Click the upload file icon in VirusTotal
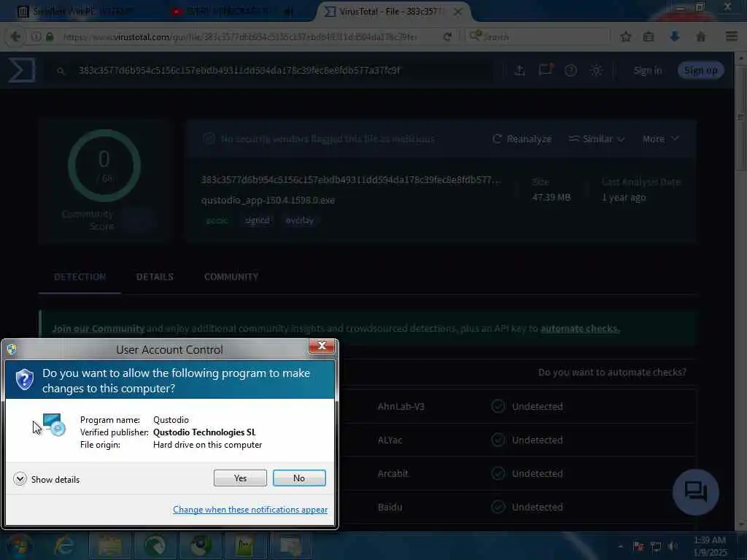The height and width of the screenshot is (560, 747). point(519,71)
